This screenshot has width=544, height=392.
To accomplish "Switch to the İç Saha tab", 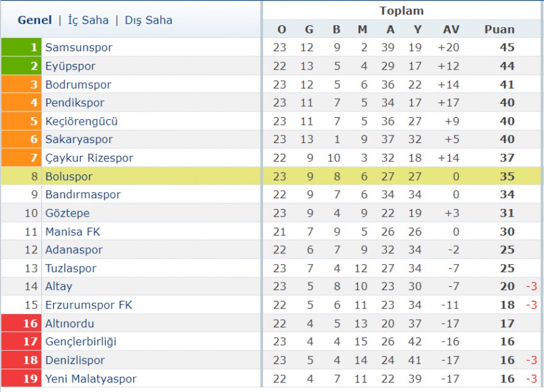I will point(88,20).
